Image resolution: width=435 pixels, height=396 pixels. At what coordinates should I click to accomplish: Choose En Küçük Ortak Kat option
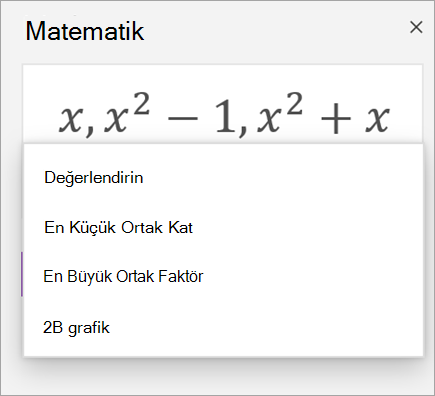click(x=223, y=227)
